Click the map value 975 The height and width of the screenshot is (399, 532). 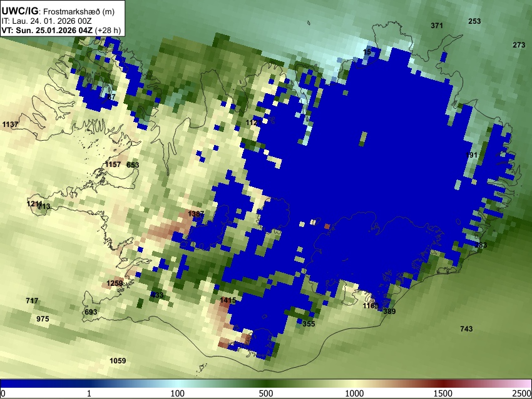pyautogui.click(x=43, y=319)
